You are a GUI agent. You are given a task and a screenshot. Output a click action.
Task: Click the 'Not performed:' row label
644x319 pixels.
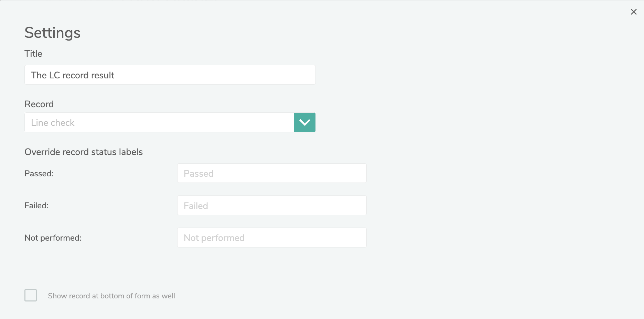click(53, 238)
